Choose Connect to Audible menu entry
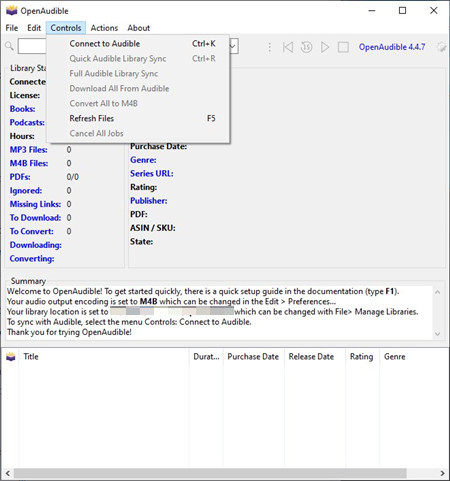The width and height of the screenshot is (450, 481). point(138,44)
